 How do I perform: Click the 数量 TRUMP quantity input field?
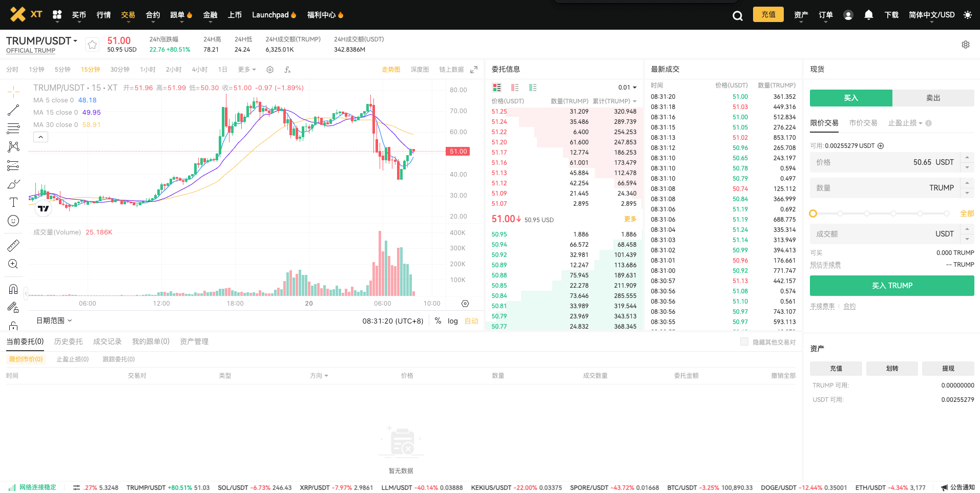click(x=885, y=188)
